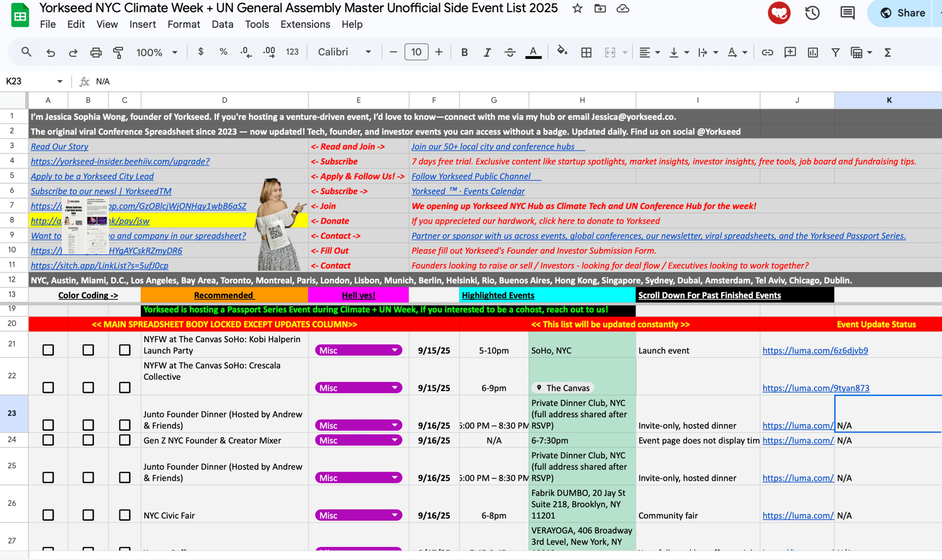942x560 pixels.
Task: Open the Borders tool
Action: coord(586,52)
